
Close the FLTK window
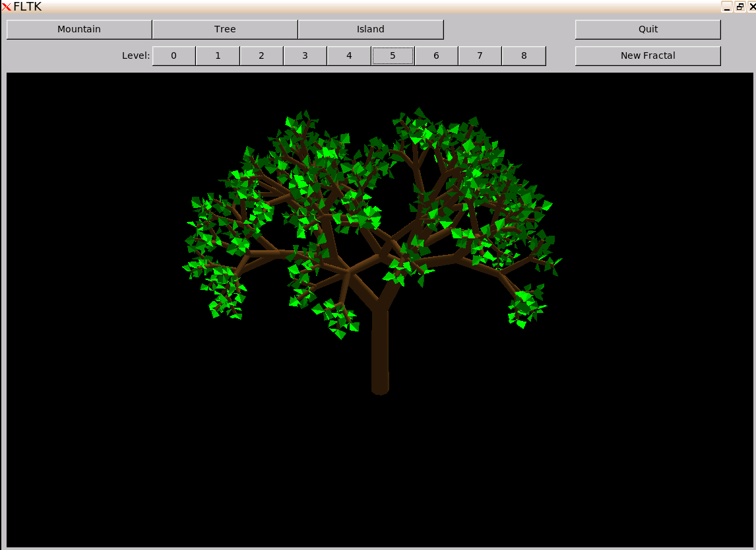tap(752, 7)
